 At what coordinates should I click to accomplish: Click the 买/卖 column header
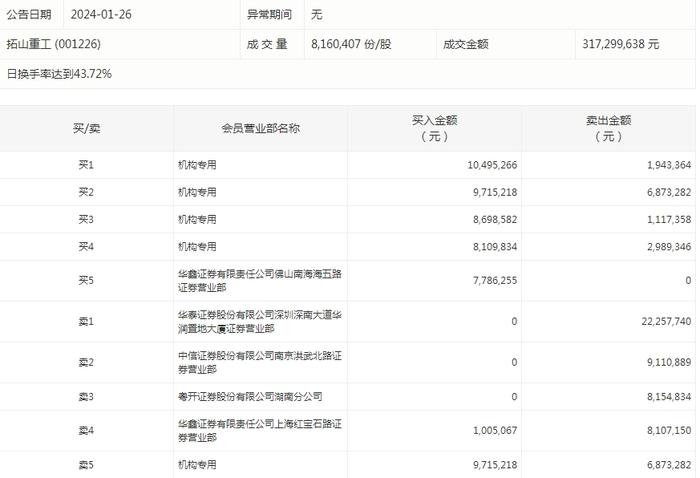tap(87, 129)
